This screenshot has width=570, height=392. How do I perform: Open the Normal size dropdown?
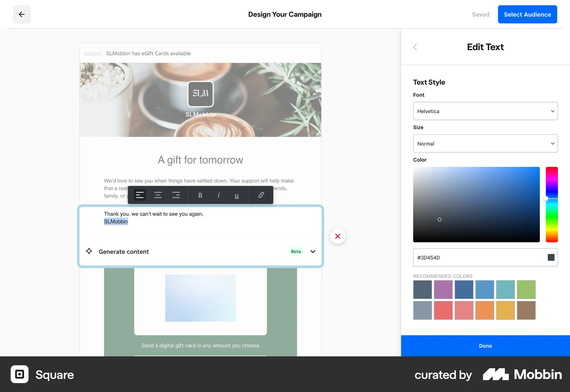[x=485, y=143]
